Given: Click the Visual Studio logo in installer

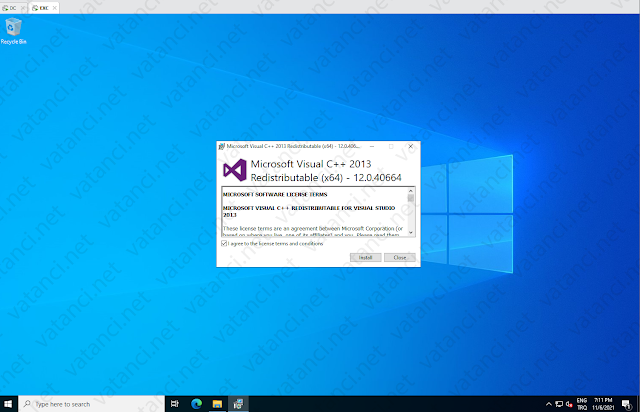Looking at the screenshot, I should pos(235,170).
